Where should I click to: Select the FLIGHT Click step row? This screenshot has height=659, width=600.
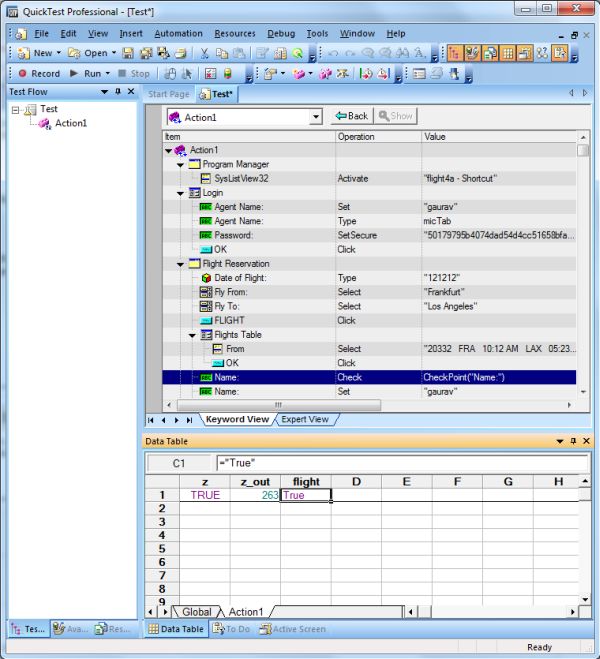pyautogui.click(x=369, y=321)
